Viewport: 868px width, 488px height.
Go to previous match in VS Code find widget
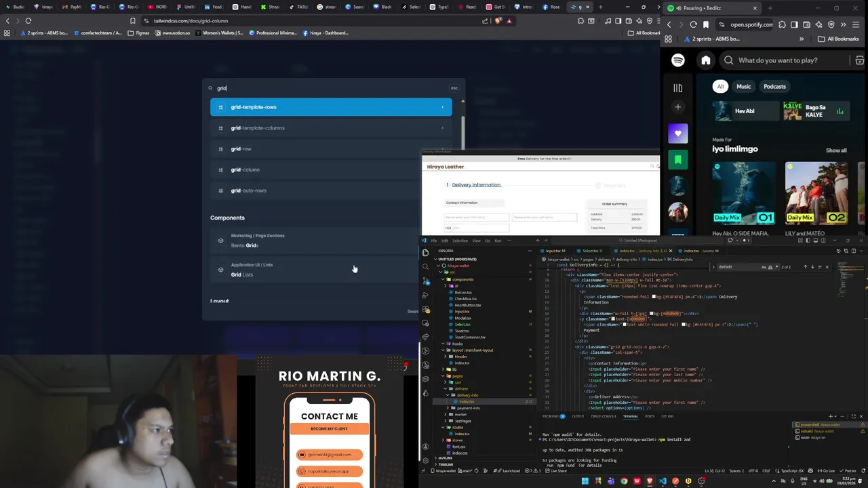[805, 266]
